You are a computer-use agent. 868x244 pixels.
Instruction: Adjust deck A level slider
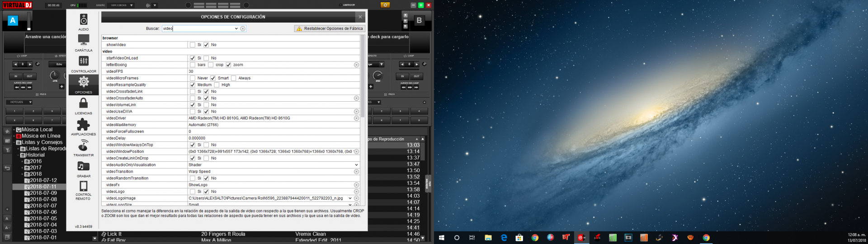coord(29,21)
